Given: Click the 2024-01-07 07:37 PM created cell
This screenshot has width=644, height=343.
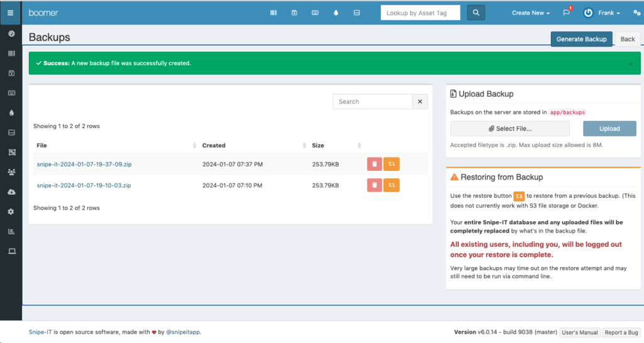Looking at the screenshot, I should [233, 164].
